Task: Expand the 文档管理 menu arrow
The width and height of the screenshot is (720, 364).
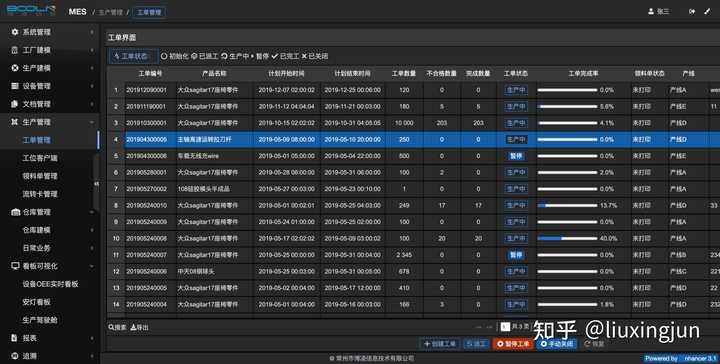Action: 92,104
